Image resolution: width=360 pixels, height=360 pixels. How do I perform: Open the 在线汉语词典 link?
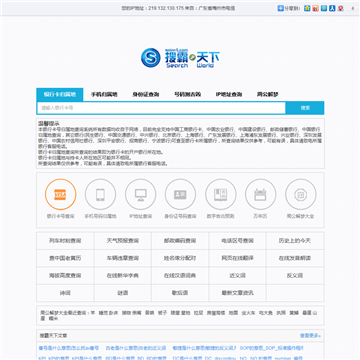click(180, 276)
